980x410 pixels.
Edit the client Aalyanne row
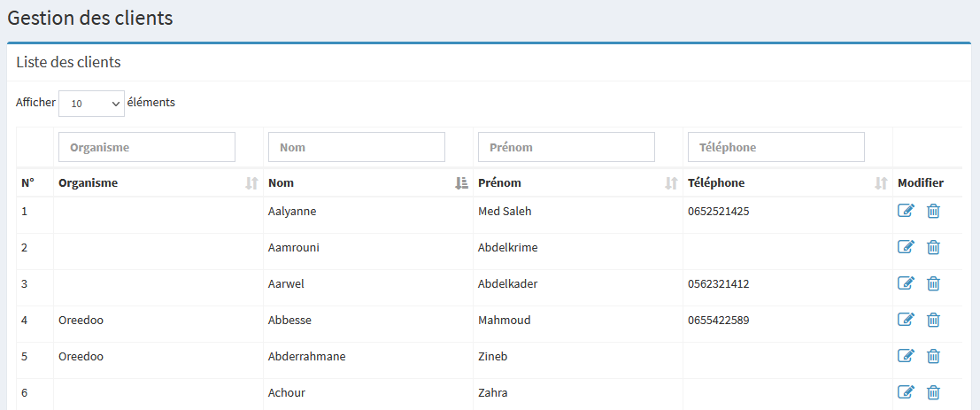click(906, 211)
